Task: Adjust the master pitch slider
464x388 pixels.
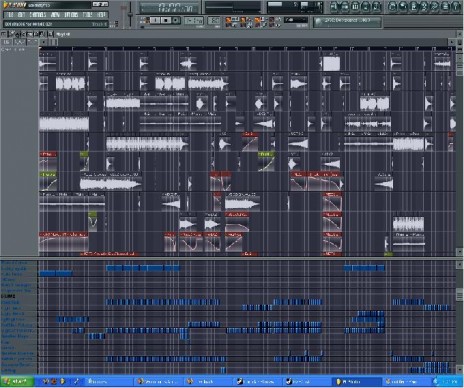Action: 130,15
